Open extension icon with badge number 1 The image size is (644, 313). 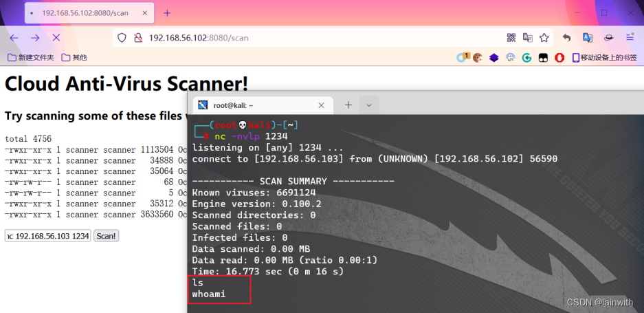point(463,57)
